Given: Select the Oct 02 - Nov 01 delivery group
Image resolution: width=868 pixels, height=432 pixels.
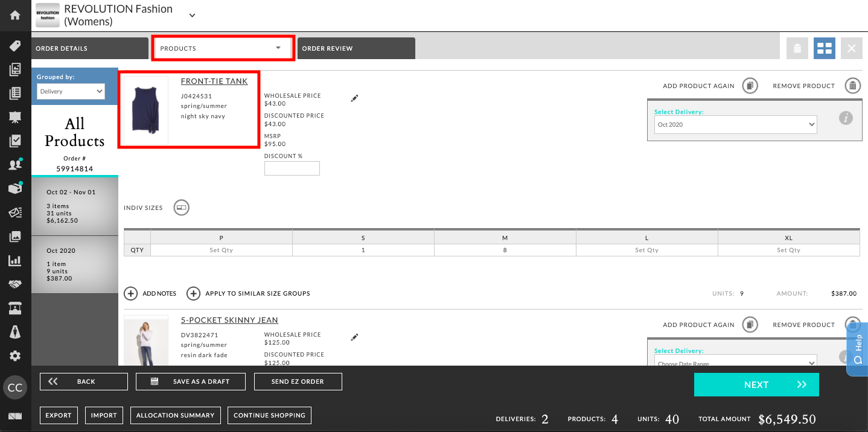Looking at the screenshot, I should (x=75, y=206).
